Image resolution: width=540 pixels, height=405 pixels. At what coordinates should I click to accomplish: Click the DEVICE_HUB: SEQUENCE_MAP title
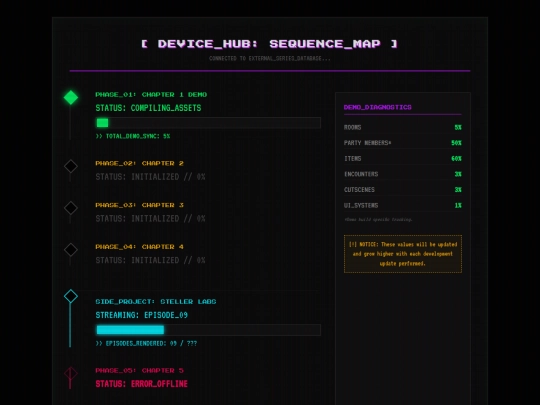point(270,44)
